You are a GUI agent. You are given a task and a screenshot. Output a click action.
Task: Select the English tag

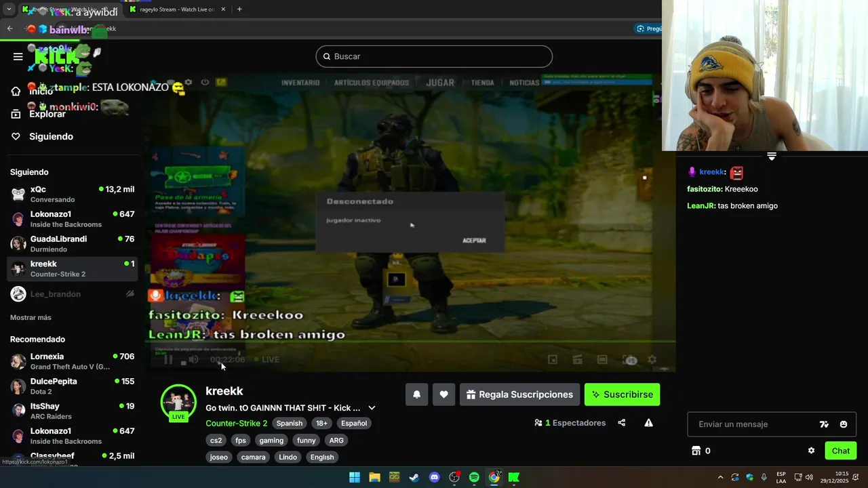coord(322,457)
